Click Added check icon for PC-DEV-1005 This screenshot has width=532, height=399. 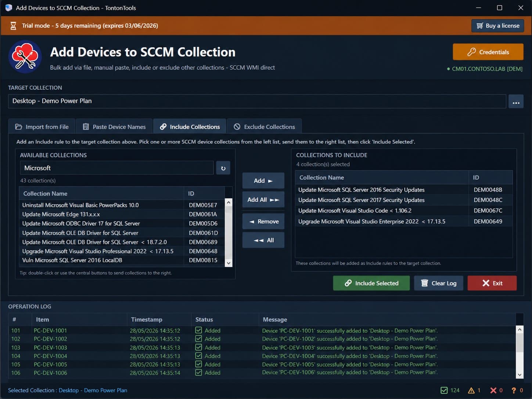coord(199,364)
